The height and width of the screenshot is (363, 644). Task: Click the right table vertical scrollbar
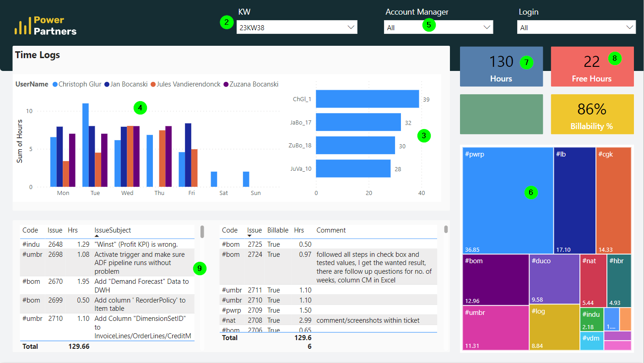pos(446,229)
